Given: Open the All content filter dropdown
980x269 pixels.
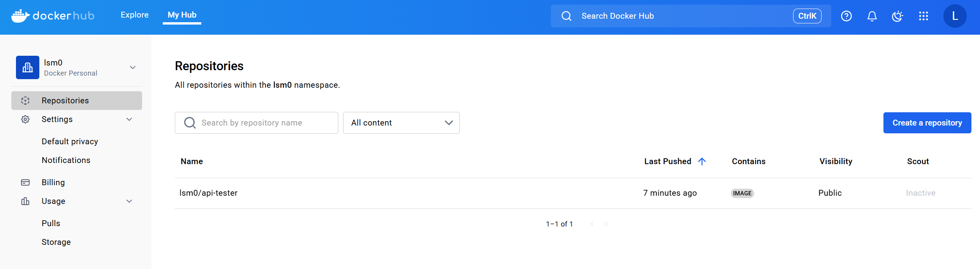Looking at the screenshot, I should (x=401, y=123).
